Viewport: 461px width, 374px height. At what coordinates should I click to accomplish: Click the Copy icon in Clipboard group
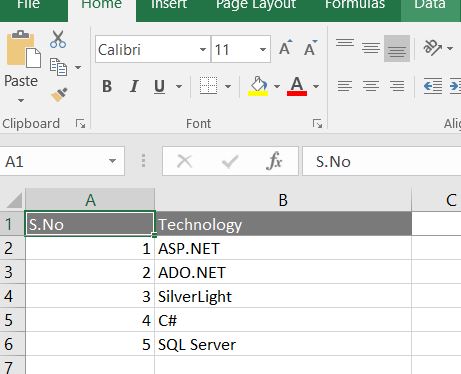point(58,67)
